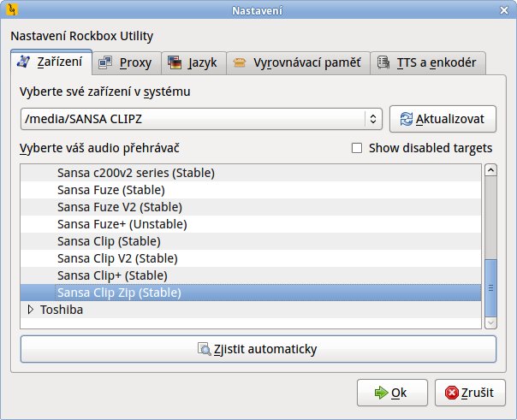The width and height of the screenshot is (517, 420).
Task: Click the Jazyk tab language icon
Action: pos(175,62)
